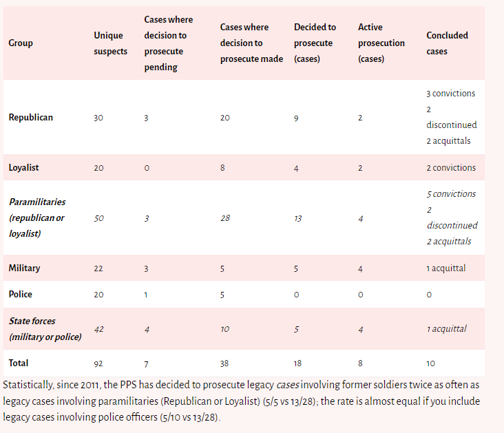Click the total unique suspects value 92

click(98, 363)
